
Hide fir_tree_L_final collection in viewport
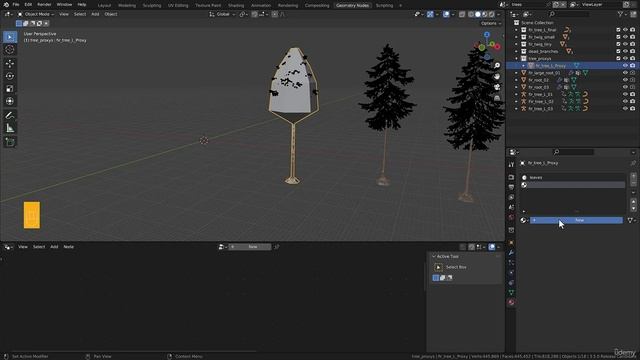pos(625,30)
